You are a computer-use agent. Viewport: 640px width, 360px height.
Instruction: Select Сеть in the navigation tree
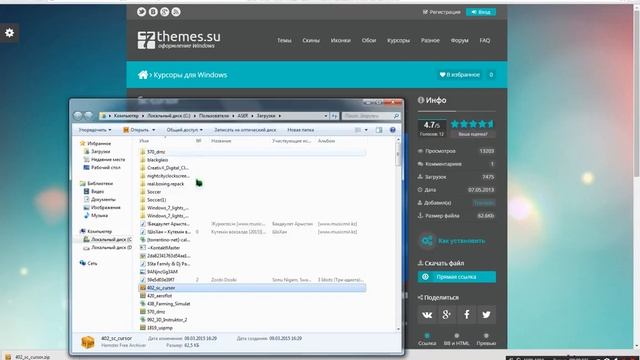(x=92, y=264)
